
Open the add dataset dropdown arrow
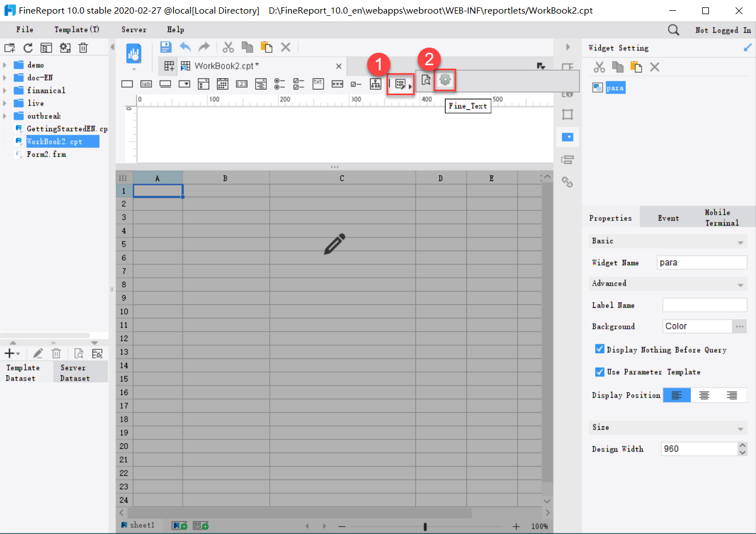point(18,353)
